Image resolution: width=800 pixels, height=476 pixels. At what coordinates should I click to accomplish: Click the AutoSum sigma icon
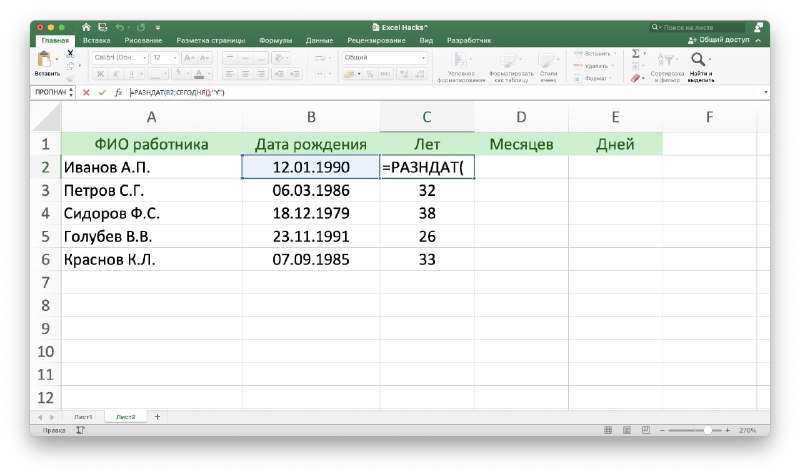[x=636, y=54]
